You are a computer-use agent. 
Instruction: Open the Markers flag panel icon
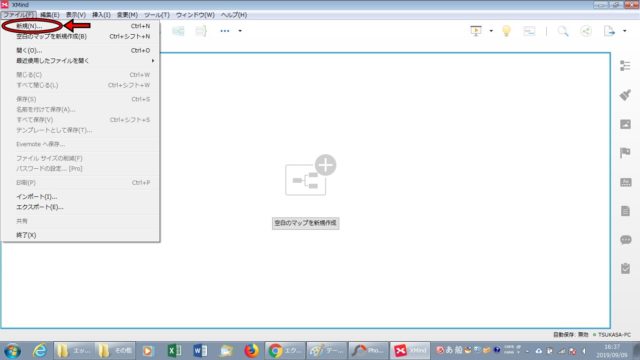pos(625,153)
